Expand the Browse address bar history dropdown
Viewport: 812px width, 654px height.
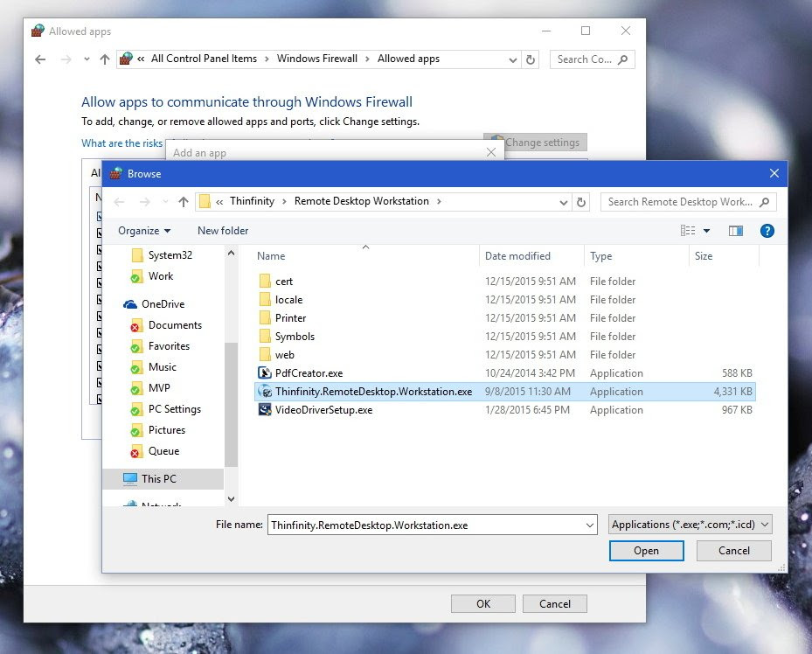pos(564,203)
